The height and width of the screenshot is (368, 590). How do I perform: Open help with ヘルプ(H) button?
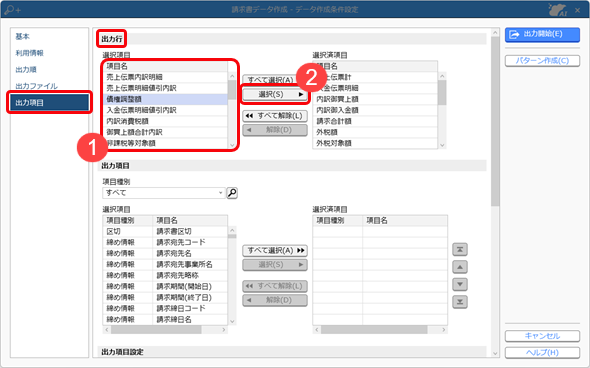pos(542,353)
